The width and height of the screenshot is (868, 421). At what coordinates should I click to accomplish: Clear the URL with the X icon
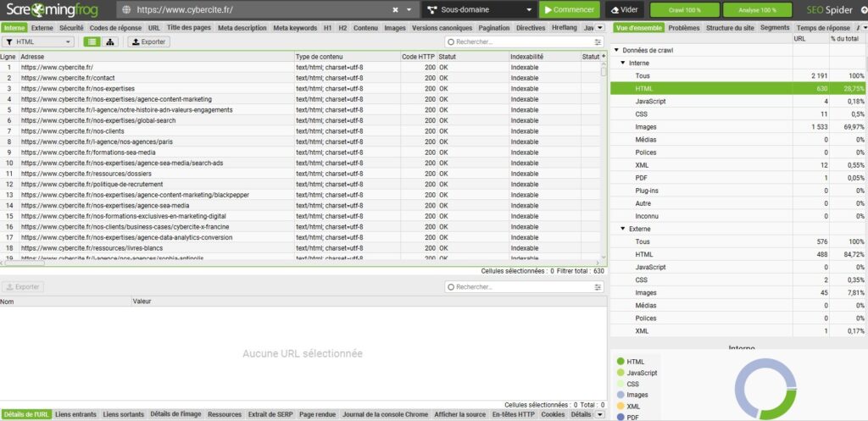click(395, 10)
